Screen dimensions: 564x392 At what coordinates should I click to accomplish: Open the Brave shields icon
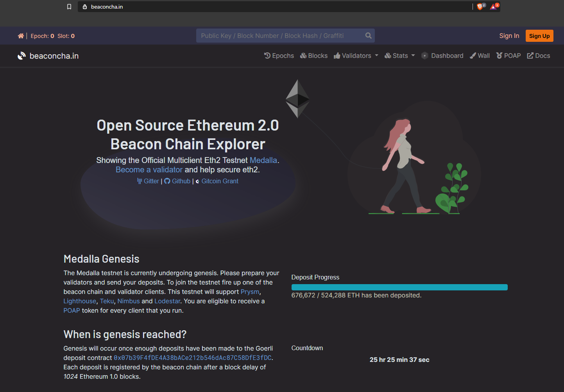(x=480, y=7)
